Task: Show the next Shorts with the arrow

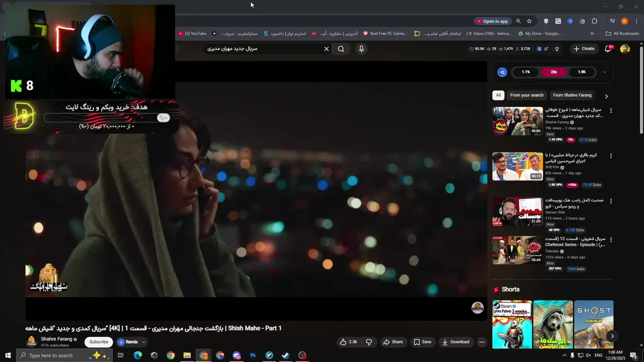Action: tap(612, 336)
